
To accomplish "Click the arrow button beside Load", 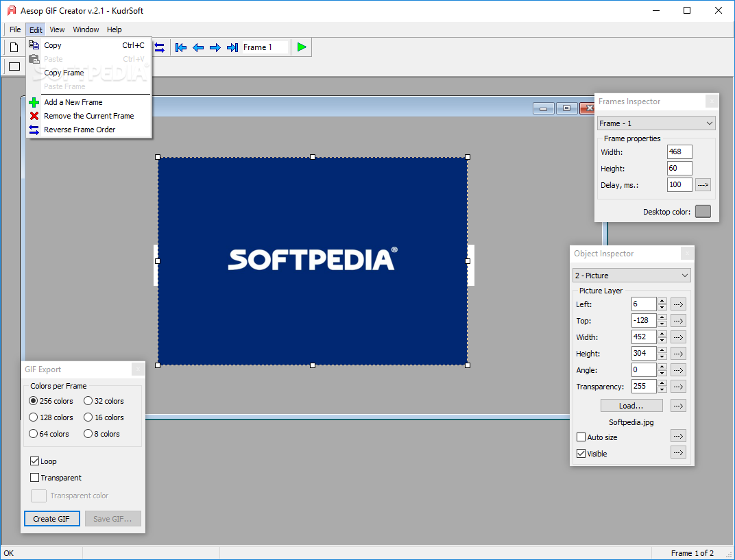I will click(x=678, y=406).
